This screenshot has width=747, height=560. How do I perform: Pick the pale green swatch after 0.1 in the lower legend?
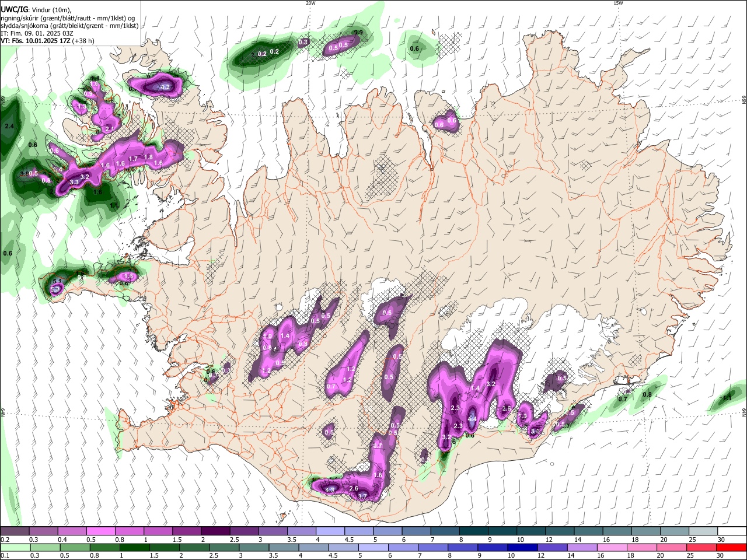[x=15, y=547]
